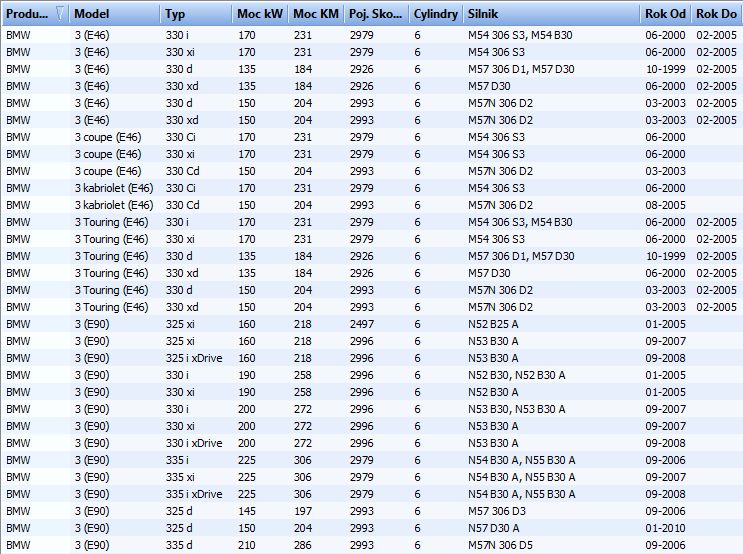The width and height of the screenshot is (743, 554).
Task: Click 325 xi in the 2497 displacement row
Action: pos(180,324)
